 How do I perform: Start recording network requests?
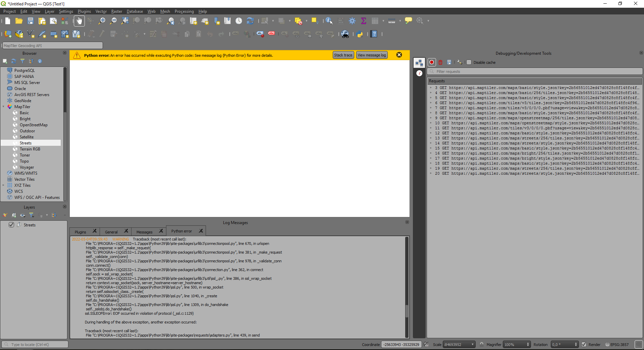tap(432, 62)
